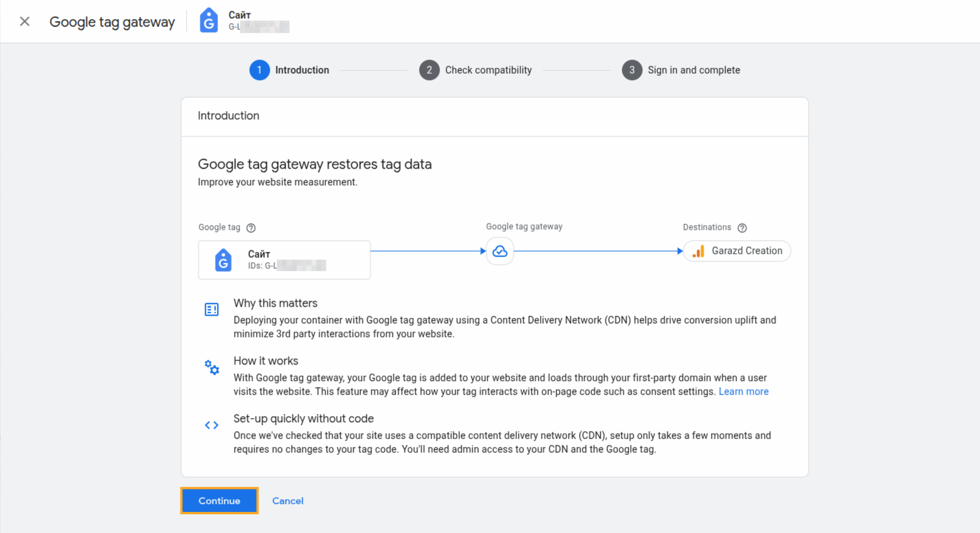Viewport: 980px width, 533px height.
Task: Click the Google tag logo in header
Action: [x=208, y=21]
